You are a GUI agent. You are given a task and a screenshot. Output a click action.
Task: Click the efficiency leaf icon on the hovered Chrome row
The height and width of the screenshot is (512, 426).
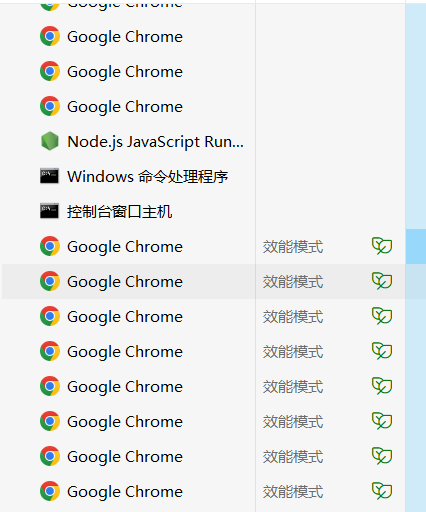[382, 281]
